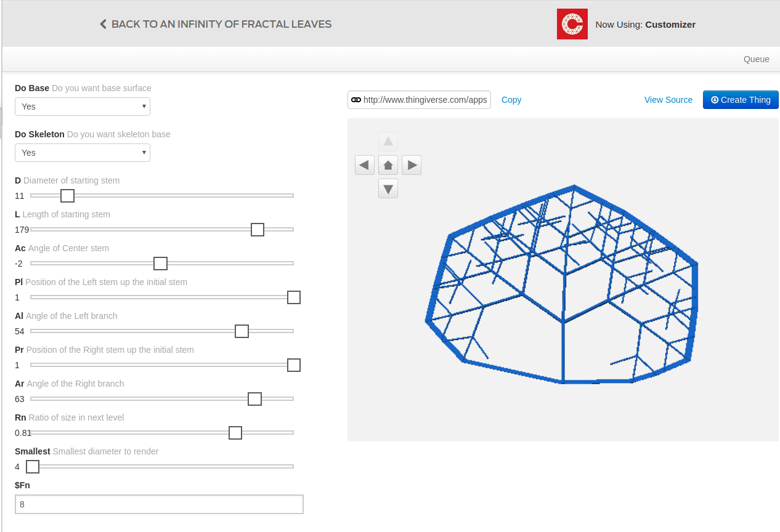
Task: Click the back chevron beside Fractal Leaves
Action: (x=103, y=24)
